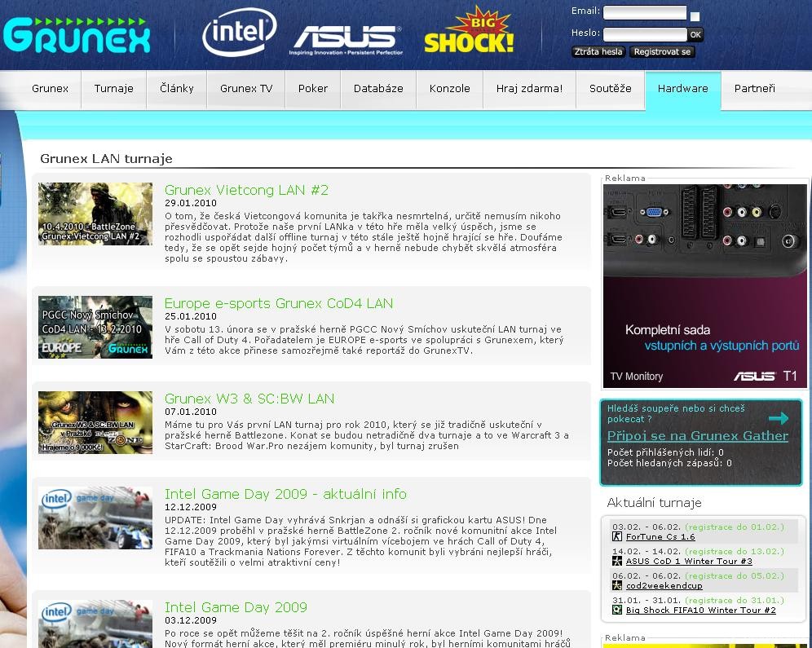The width and height of the screenshot is (812, 648).
Task: Open Intel Game Day 2009 - aktuální info title
Action: pos(285,494)
